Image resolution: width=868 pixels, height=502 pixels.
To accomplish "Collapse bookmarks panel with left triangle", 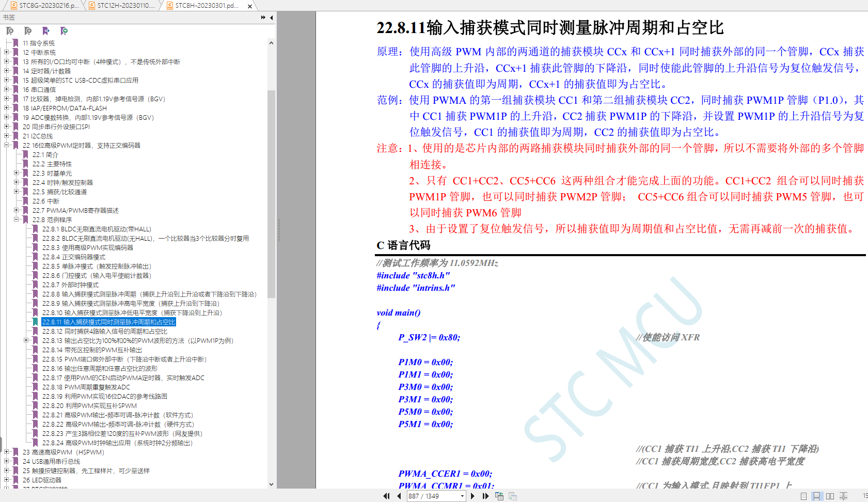I will coord(272,18).
